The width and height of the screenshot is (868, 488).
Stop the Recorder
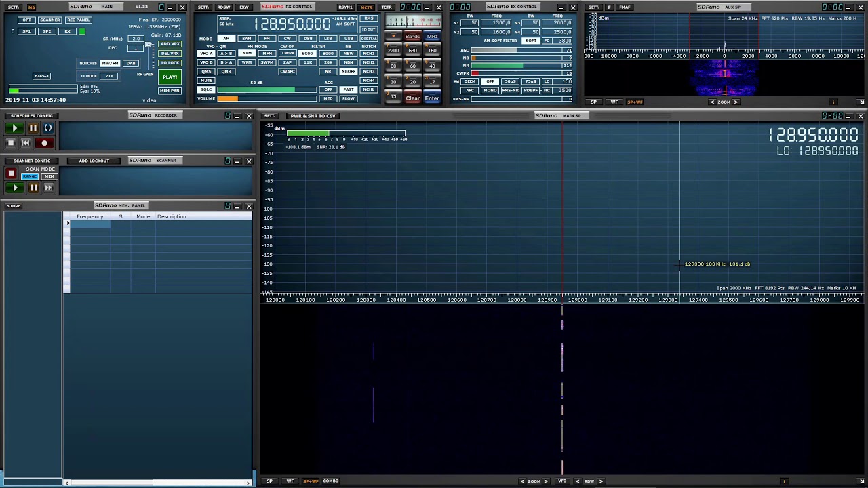[10, 143]
